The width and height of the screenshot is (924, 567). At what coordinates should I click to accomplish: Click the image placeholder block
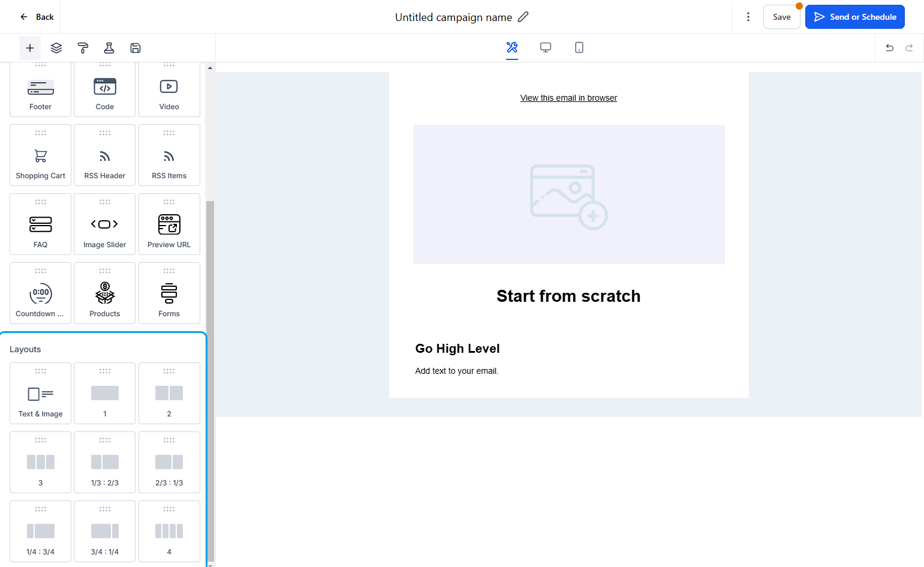[x=568, y=194]
